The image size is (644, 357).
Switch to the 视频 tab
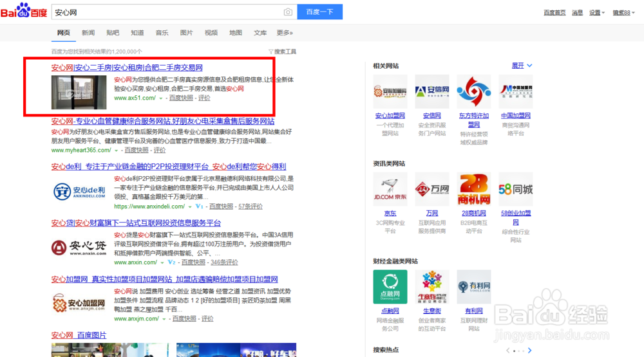[x=211, y=33]
